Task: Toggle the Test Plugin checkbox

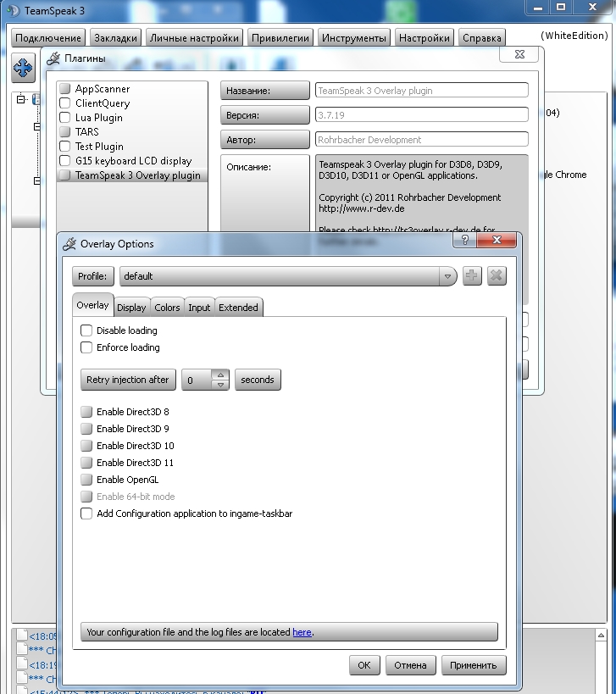Action: tap(65, 146)
